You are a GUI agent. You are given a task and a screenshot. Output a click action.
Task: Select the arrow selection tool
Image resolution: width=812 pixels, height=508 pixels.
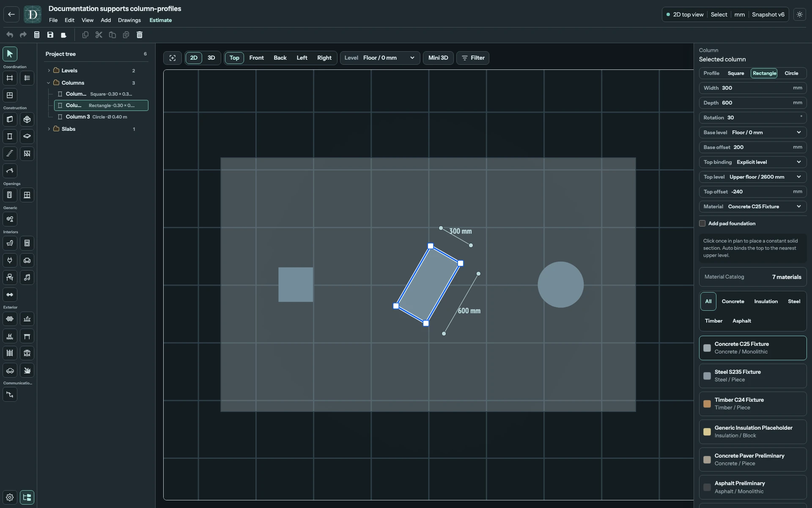tap(10, 54)
